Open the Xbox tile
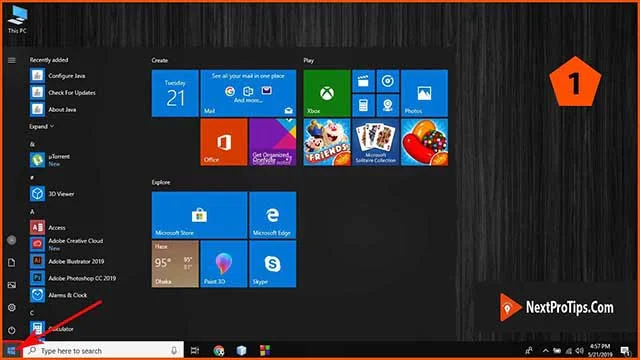The image size is (640, 360). (327, 93)
